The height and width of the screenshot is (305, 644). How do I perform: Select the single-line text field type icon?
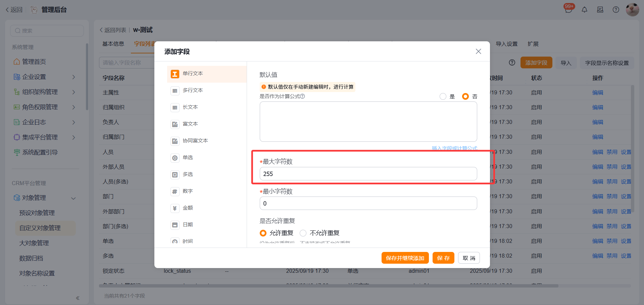(x=175, y=74)
